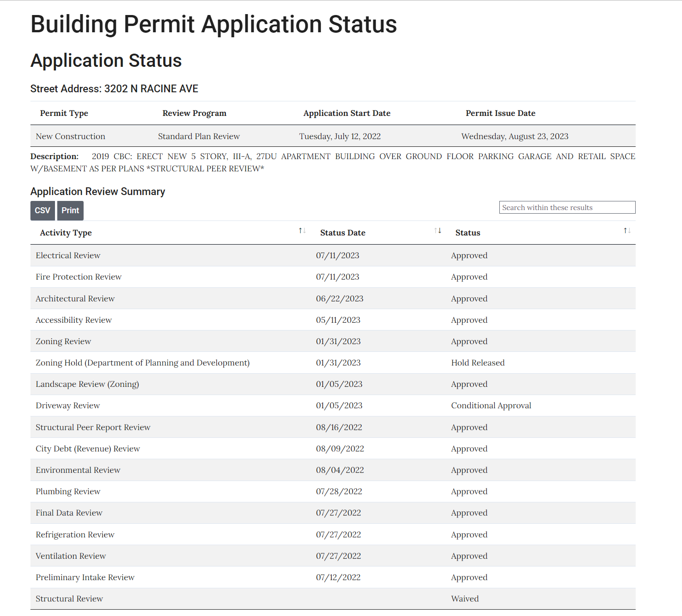This screenshot has height=616, width=682.
Task: Click 'Wednesday, August 23, 2023' issue date
Action: [515, 136]
